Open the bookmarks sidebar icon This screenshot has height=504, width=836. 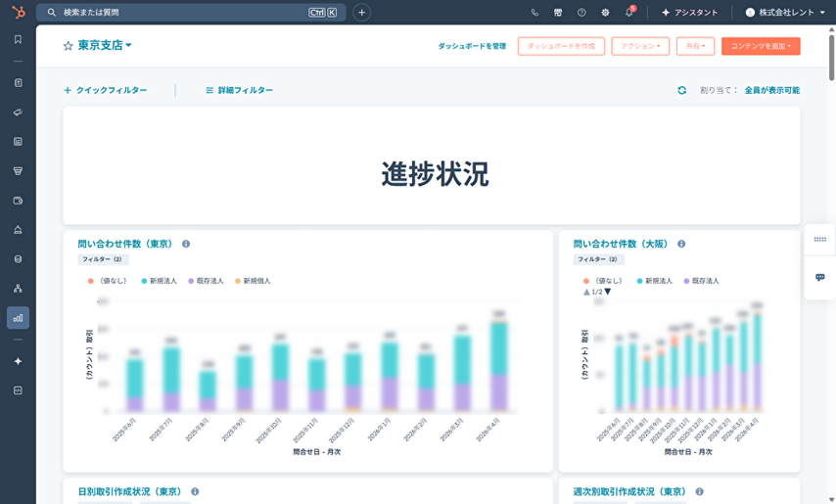coord(19,39)
